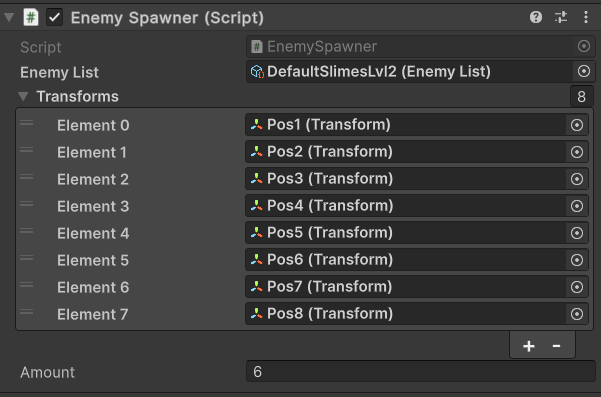This screenshot has width=601, height=397.
Task: Click the Amount value field
Action: (420, 371)
